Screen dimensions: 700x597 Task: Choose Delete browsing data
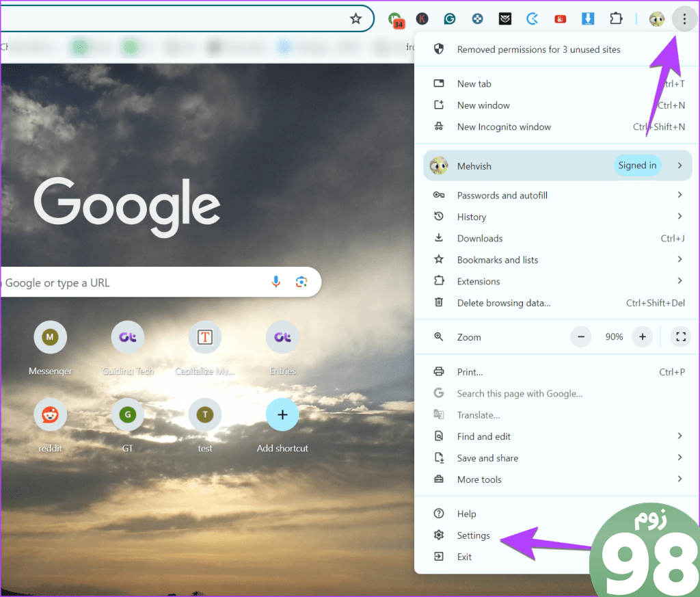(x=556, y=303)
